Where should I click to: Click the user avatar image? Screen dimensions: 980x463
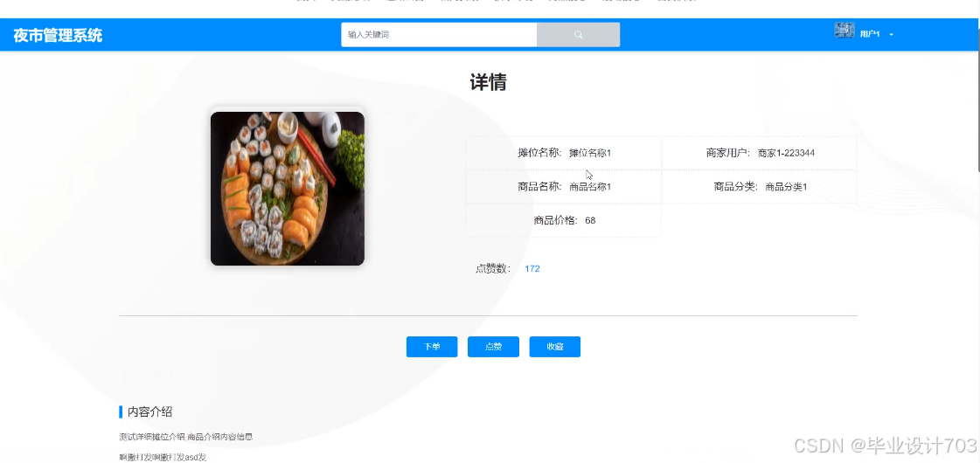point(844,30)
